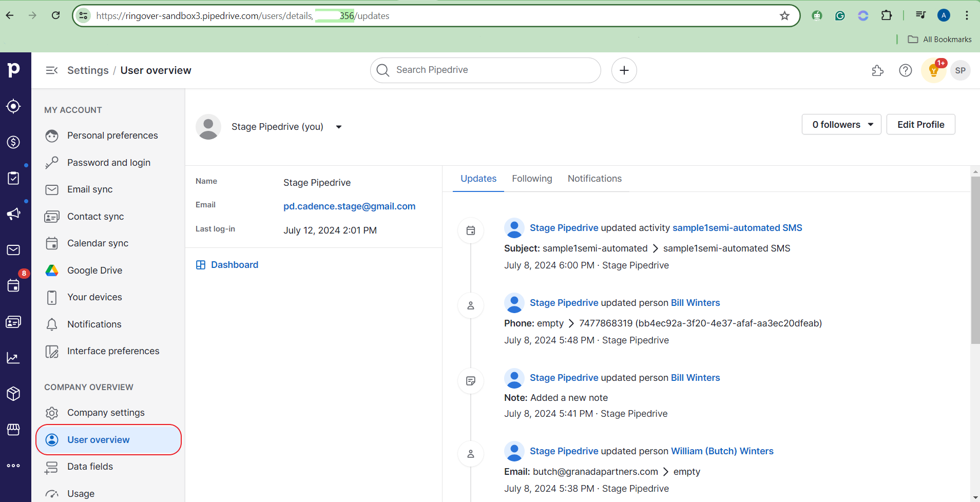Click the Edit Profile button
The height and width of the screenshot is (502, 980).
[921, 124]
